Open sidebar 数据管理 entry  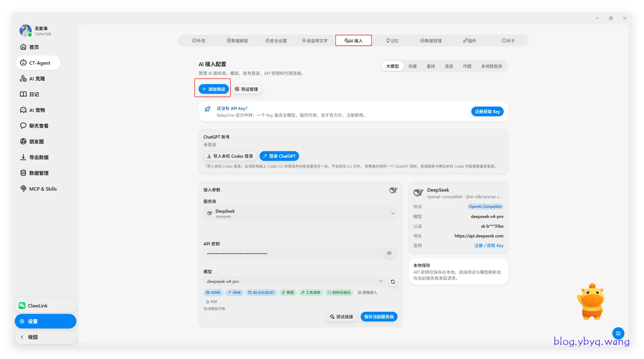34,173
